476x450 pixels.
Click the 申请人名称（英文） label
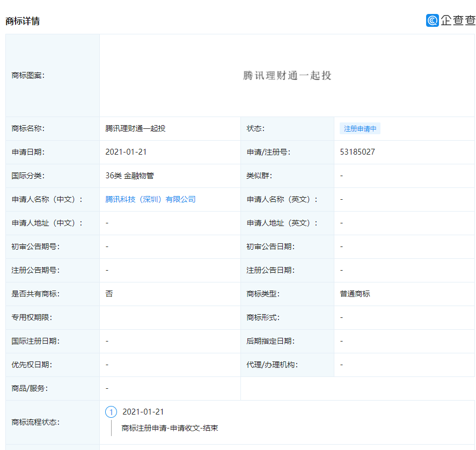point(282,199)
